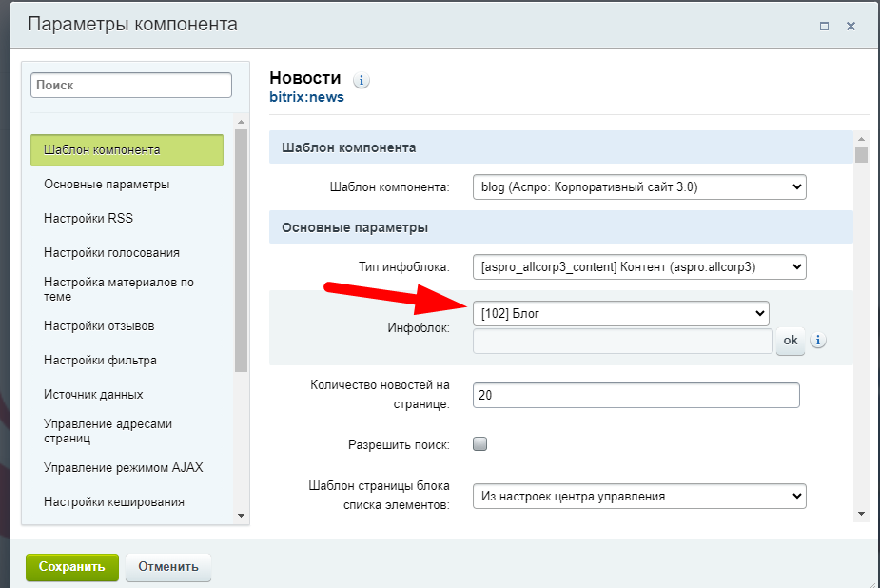This screenshot has height=588, width=880.
Task: Open Шаблон страницы блока списка элементов dropdown
Action: pos(638,496)
